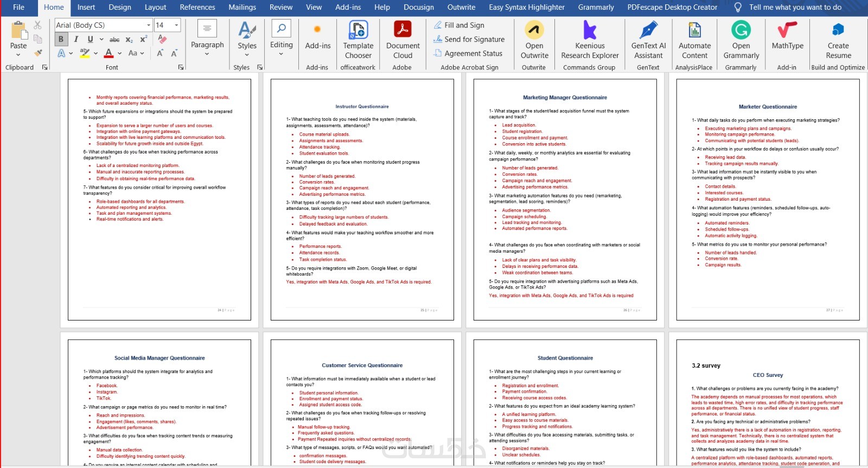Open the Template Chooser
Screen dimensions: 868x468
pos(358,40)
